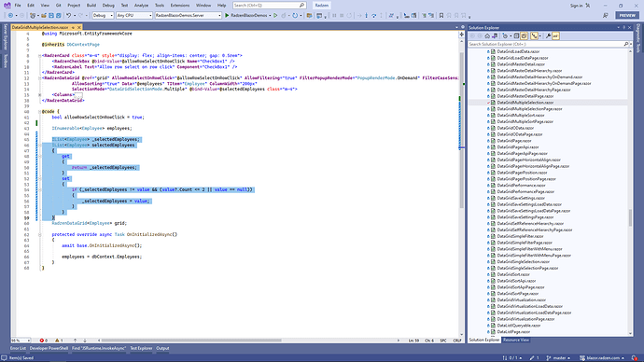This screenshot has width=644, height=362.
Task: Click the Send Feedback icon near Preview
Action: pos(606,15)
